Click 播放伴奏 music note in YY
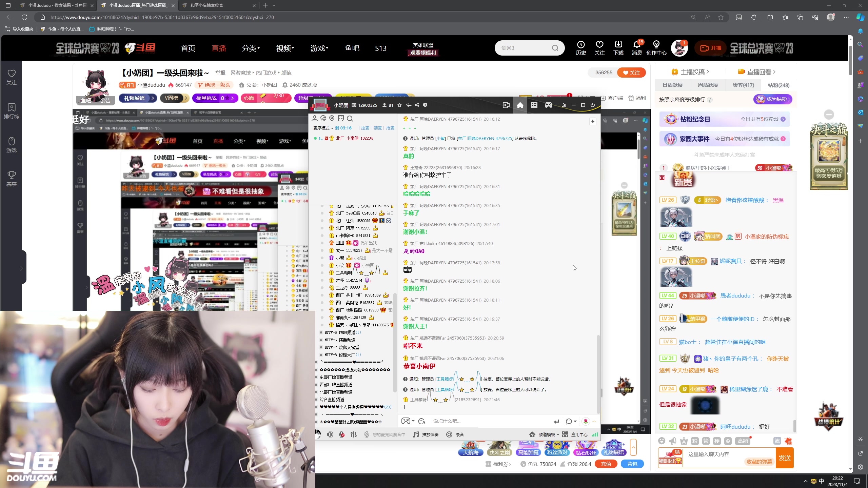 pos(426,434)
